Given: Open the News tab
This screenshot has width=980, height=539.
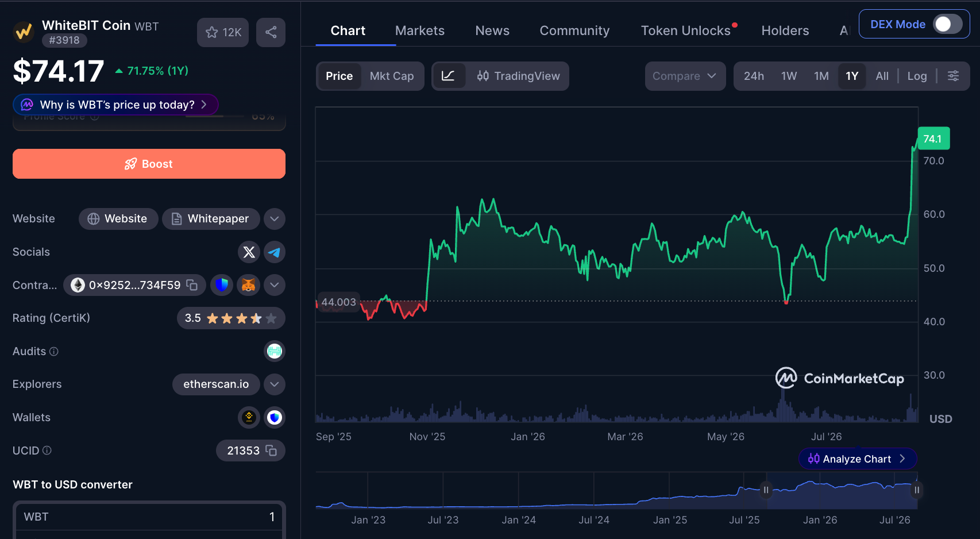Looking at the screenshot, I should pyautogui.click(x=492, y=30).
